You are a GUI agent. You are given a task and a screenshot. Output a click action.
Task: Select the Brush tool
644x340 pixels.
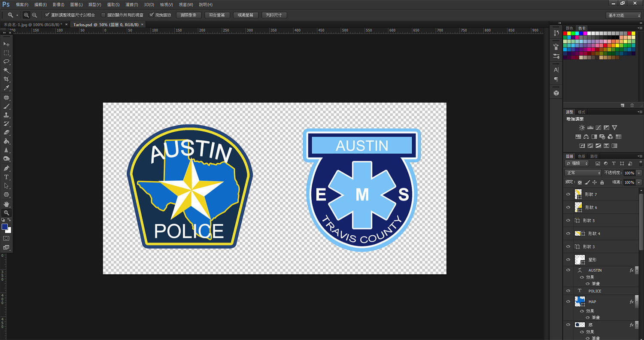point(6,106)
